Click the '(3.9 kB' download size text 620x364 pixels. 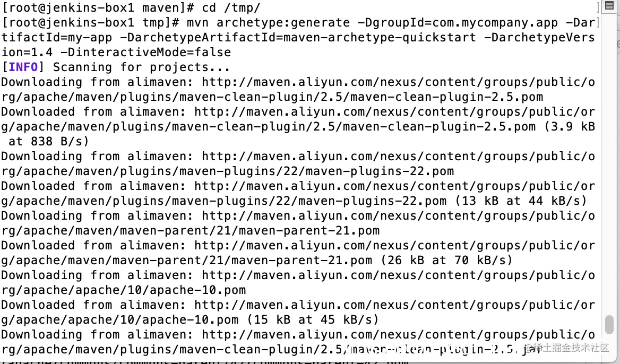(x=570, y=127)
